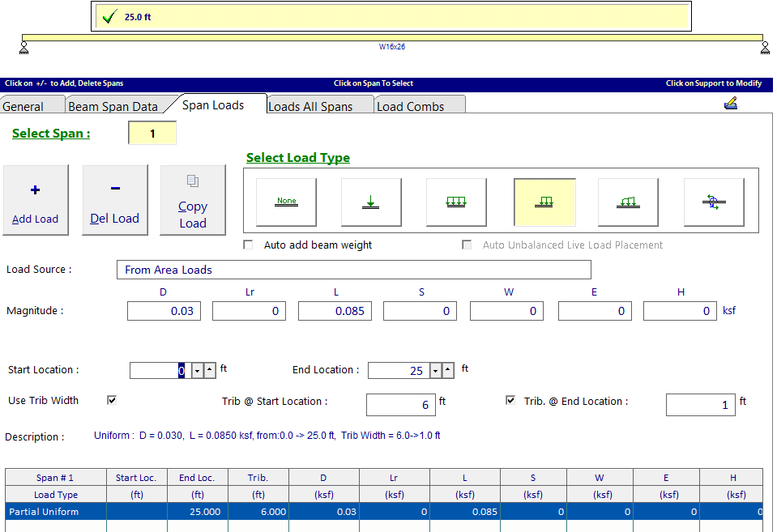Select the moment load type icon
The height and width of the screenshot is (532, 777).
coord(714,202)
